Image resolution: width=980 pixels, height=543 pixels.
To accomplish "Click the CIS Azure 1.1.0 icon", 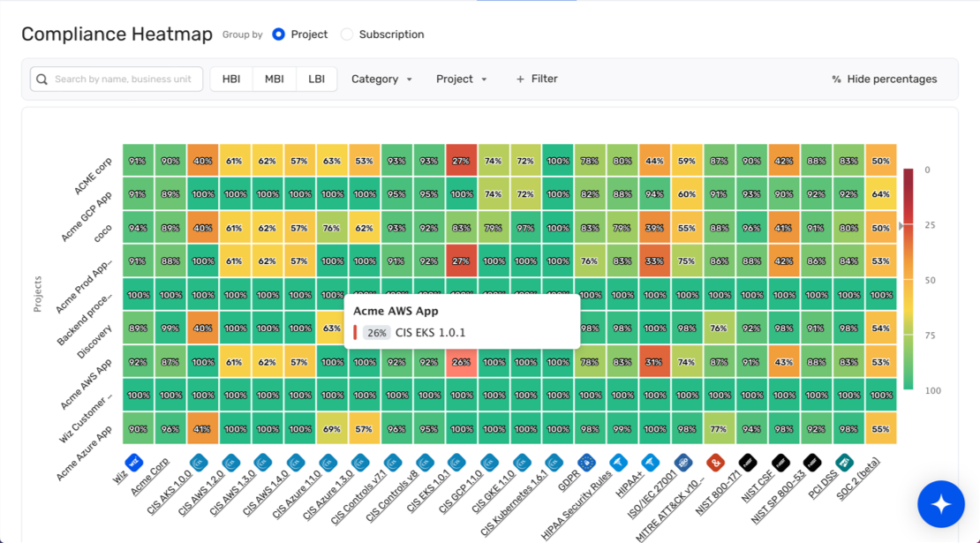I will [328, 463].
